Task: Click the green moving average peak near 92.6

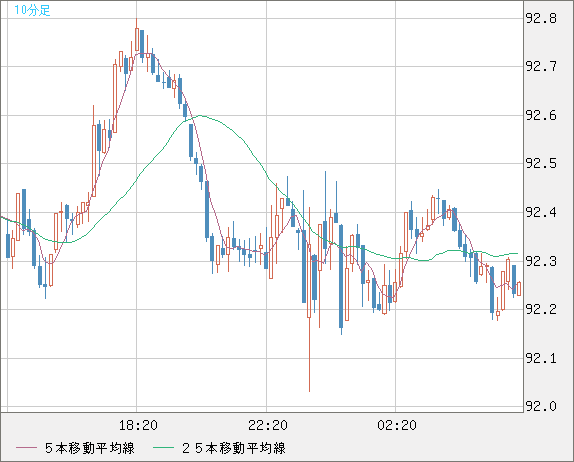Action: 200,116
